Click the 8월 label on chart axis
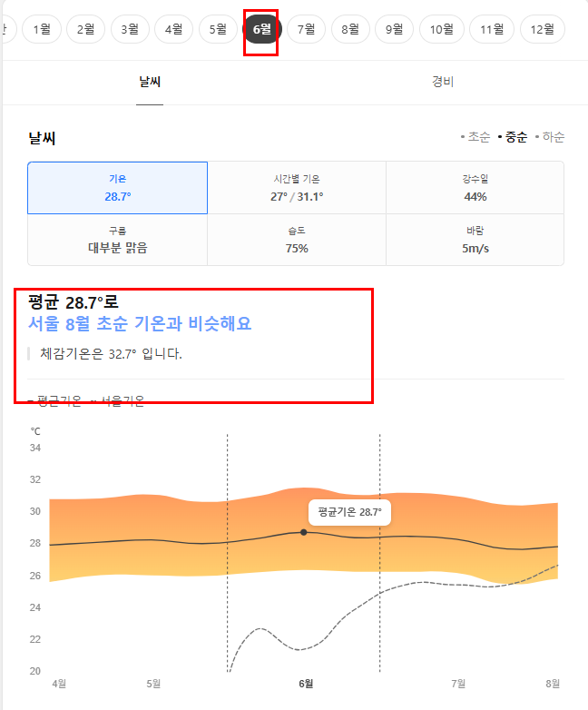The image size is (588, 710). [553, 684]
